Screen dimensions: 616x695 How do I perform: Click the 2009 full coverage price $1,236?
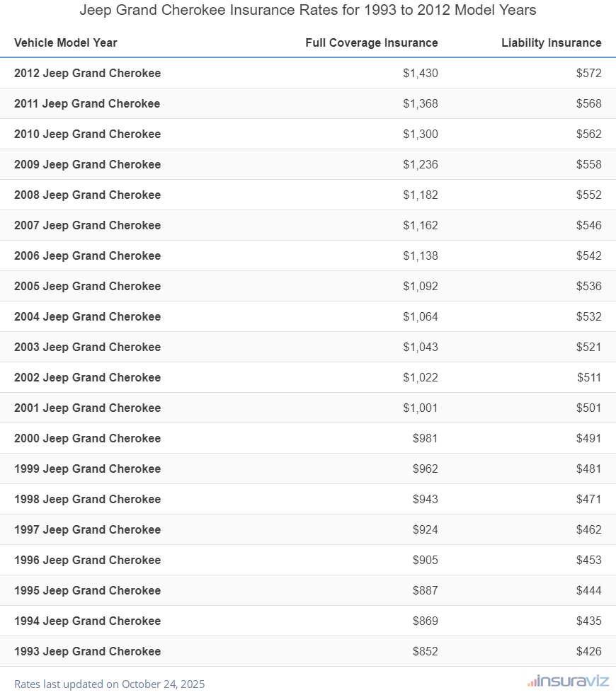(421, 164)
